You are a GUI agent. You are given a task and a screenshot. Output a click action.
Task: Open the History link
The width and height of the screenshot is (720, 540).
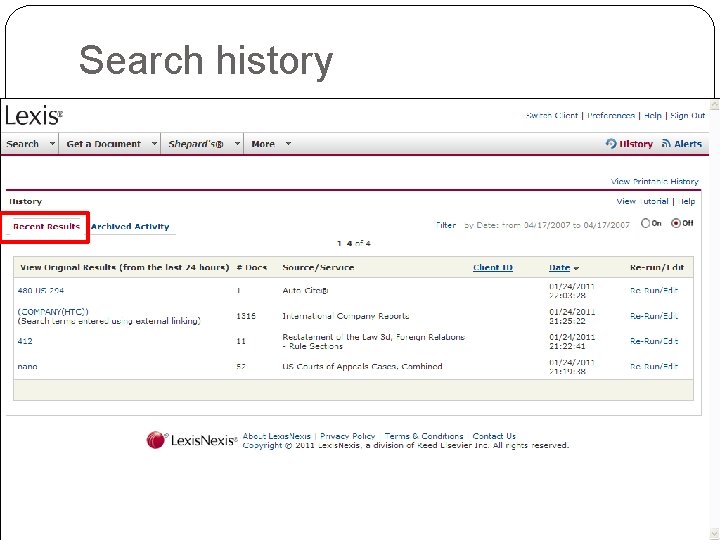(x=636, y=144)
